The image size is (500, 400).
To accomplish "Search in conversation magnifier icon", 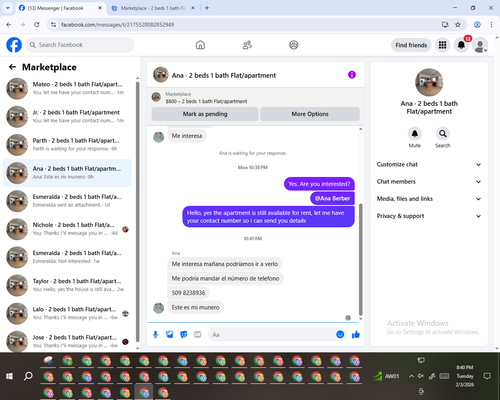I will click(443, 134).
